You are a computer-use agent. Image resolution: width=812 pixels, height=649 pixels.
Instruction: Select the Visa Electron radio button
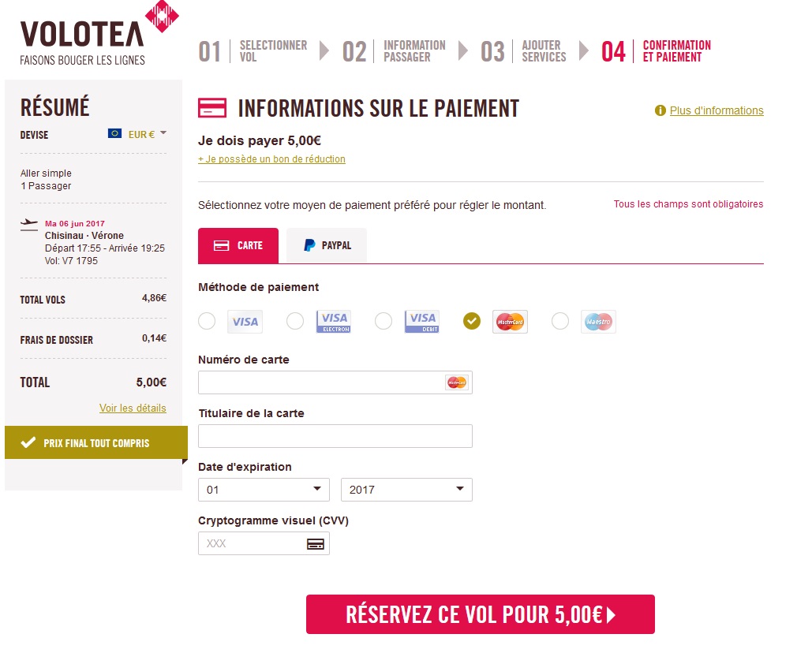(x=295, y=321)
